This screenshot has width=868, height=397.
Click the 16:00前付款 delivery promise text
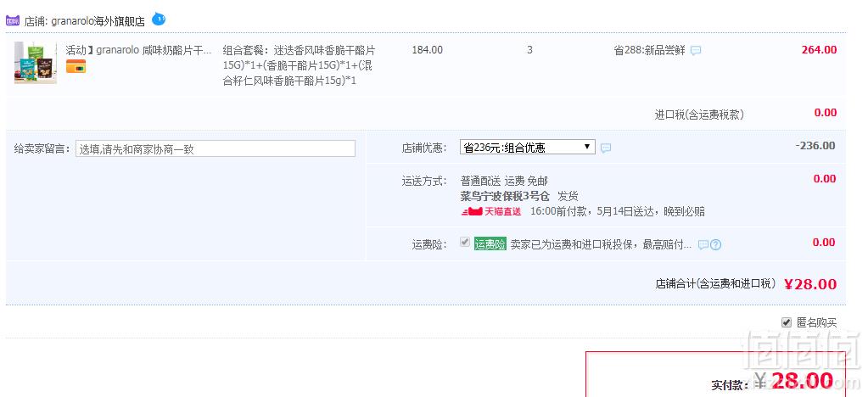click(x=617, y=211)
